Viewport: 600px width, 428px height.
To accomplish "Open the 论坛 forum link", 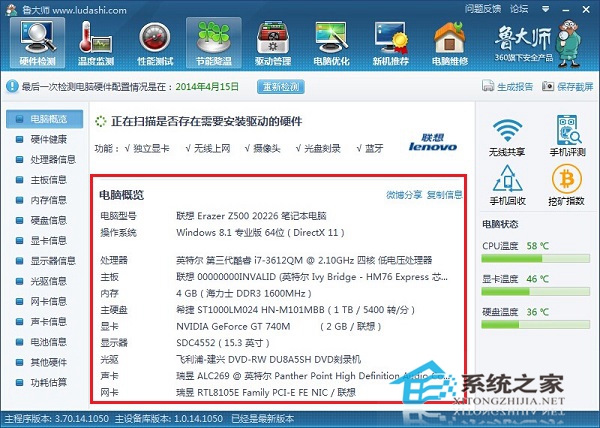I will pyautogui.click(x=519, y=9).
